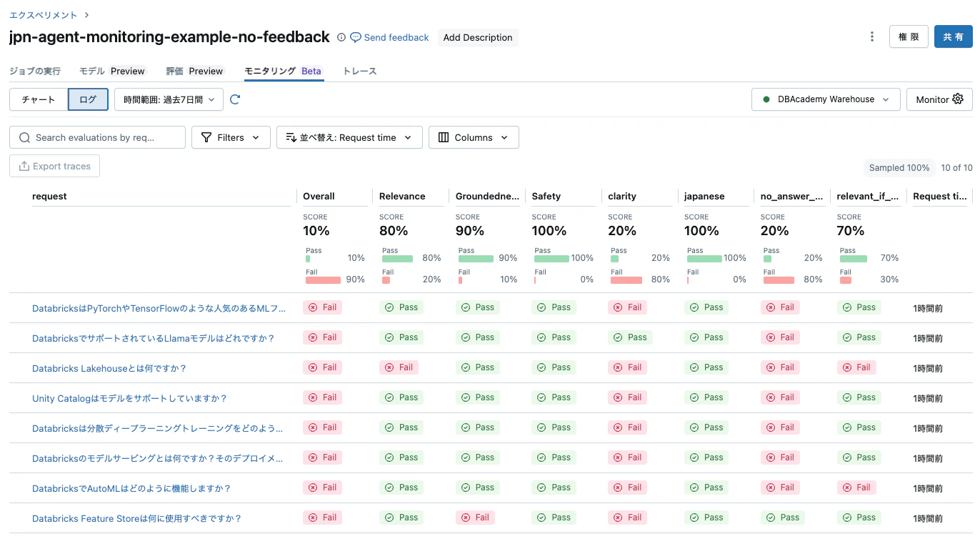Select the モニタリング Beta tab
The width and height of the screenshot is (980, 539).
pyautogui.click(x=284, y=71)
